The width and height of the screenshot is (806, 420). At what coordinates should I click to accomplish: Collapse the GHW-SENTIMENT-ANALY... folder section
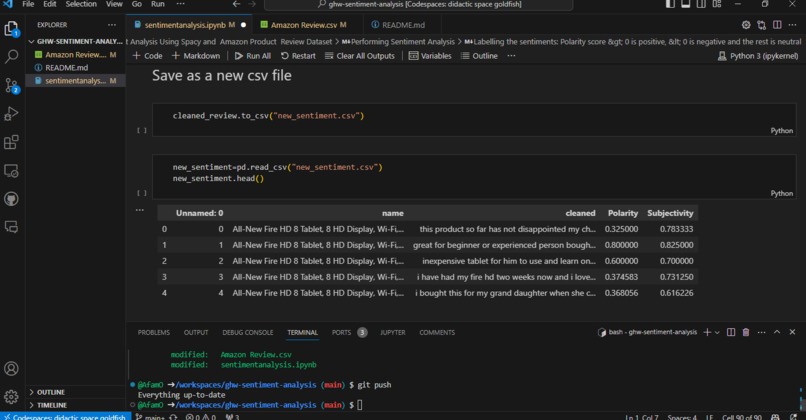(75, 41)
